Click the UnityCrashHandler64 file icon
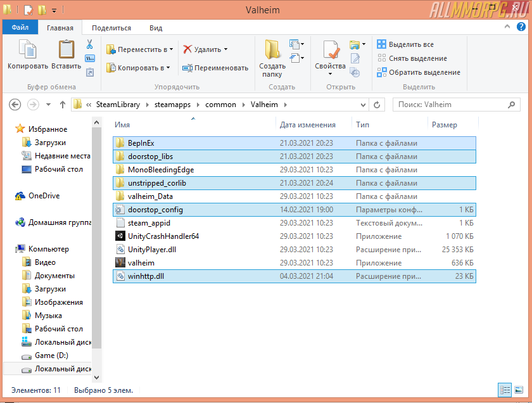Screen dimensions: 532x403 tap(120, 236)
